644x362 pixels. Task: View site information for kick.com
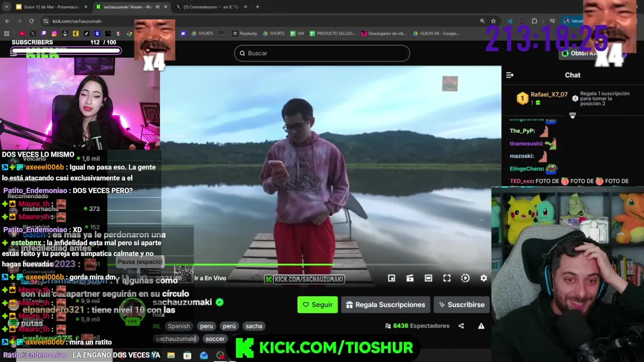(46, 21)
